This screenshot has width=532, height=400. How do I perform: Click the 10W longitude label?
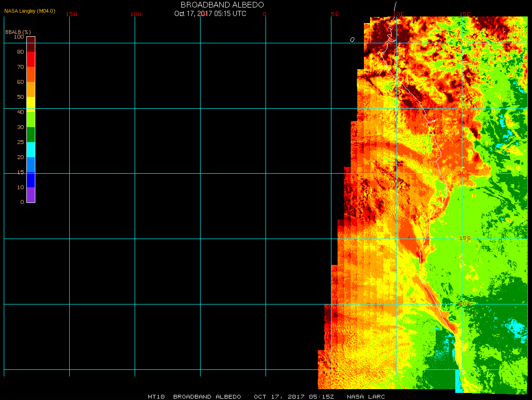(x=136, y=14)
